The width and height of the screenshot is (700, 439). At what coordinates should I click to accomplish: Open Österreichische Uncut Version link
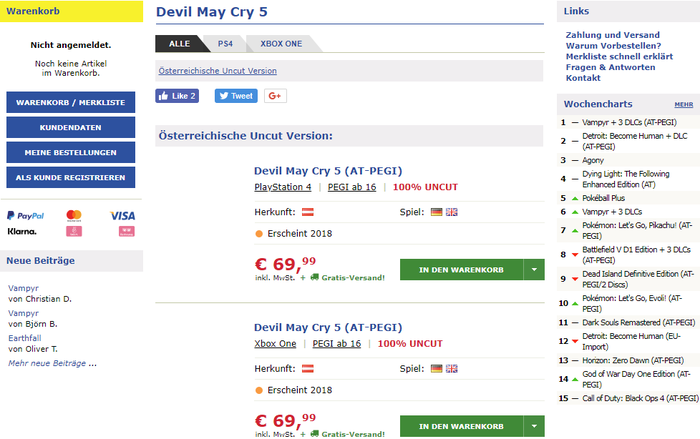pyautogui.click(x=217, y=71)
